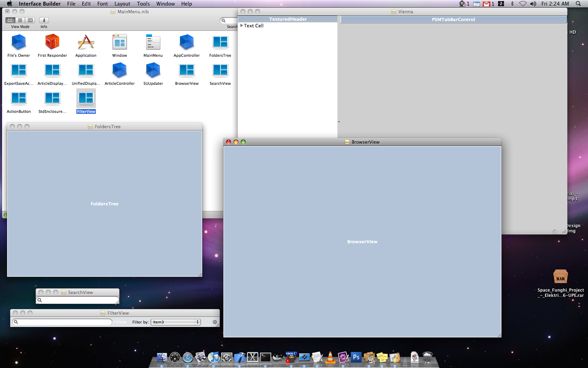The height and width of the screenshot is (368, 588).
Task: Open the Info inspector button
Action: (44, 20)
